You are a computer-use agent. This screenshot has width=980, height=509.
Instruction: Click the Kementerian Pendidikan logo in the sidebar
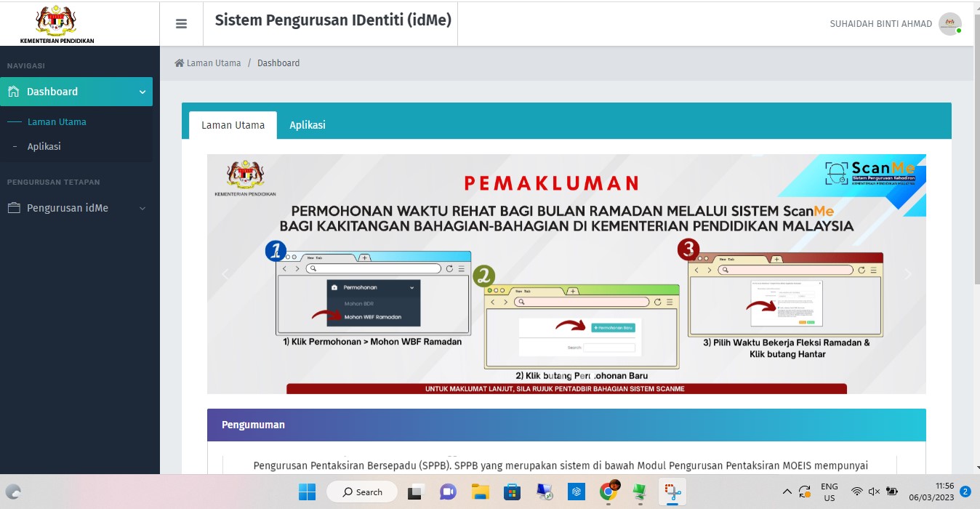pyautogui.click(x=57, y=23)
